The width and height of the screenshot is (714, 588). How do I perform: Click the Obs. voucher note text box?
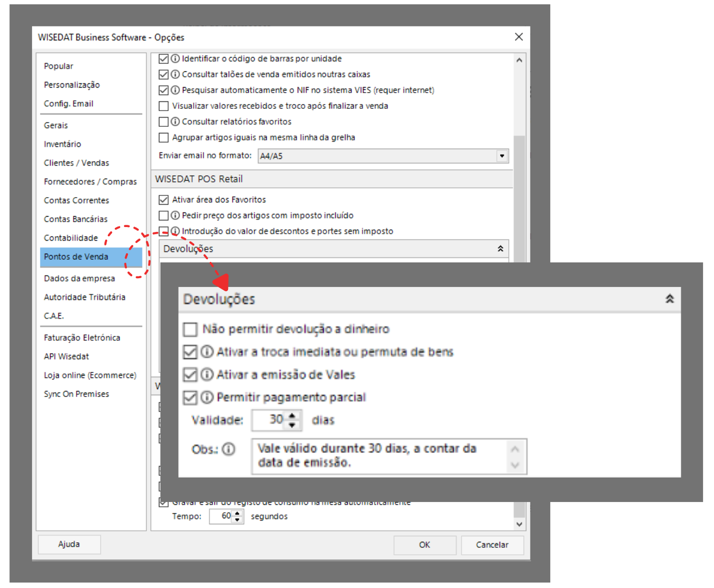380,456
